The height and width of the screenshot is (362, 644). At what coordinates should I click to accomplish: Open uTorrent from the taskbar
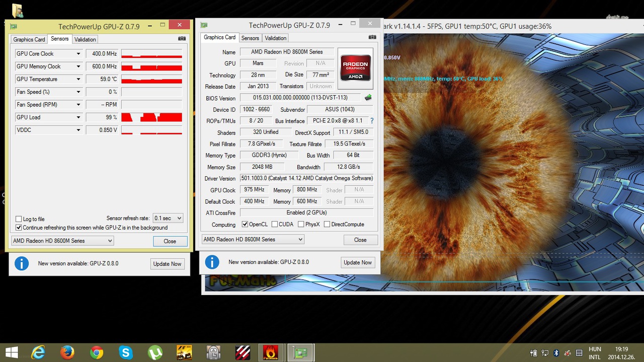[x=155, y=352]
